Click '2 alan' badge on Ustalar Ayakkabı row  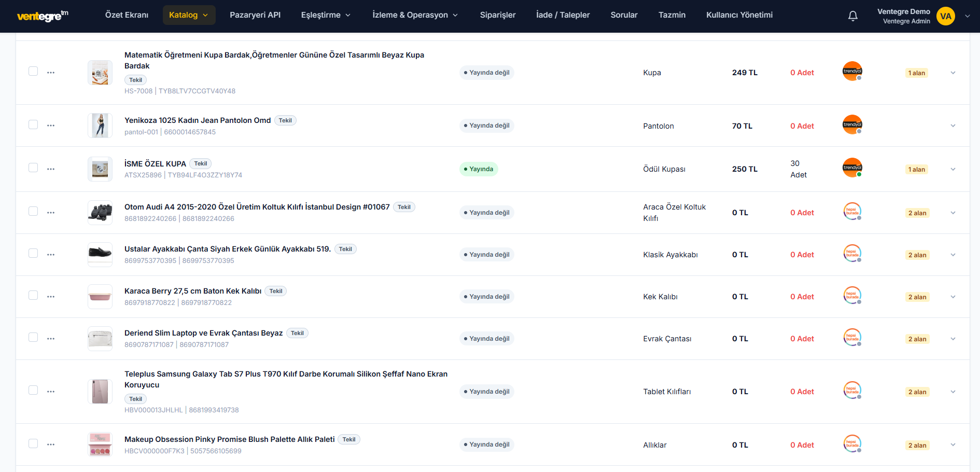pyautogui.click(x=917, y=255)
